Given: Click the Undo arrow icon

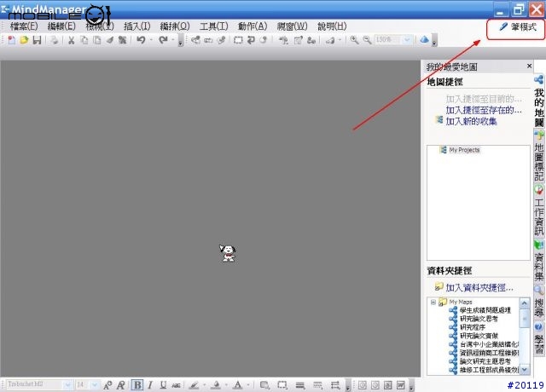Looking at the screenshot, I should point(141,40).
